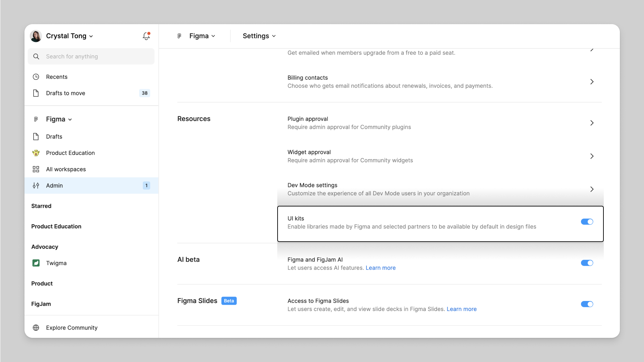Click the Dev Mode settings title
Screen dimensions: 644x362
[312, 185]
